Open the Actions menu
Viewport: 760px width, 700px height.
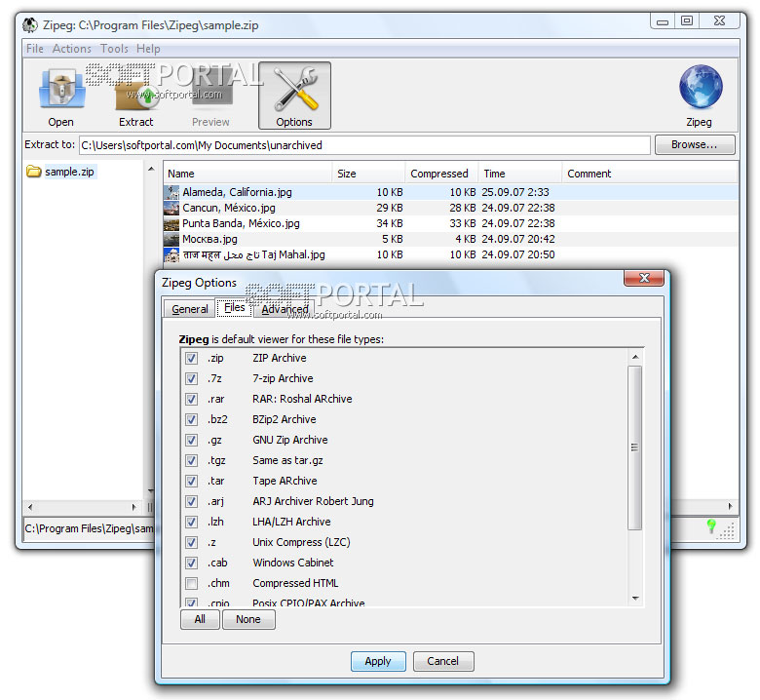click(x=72, y=49)
